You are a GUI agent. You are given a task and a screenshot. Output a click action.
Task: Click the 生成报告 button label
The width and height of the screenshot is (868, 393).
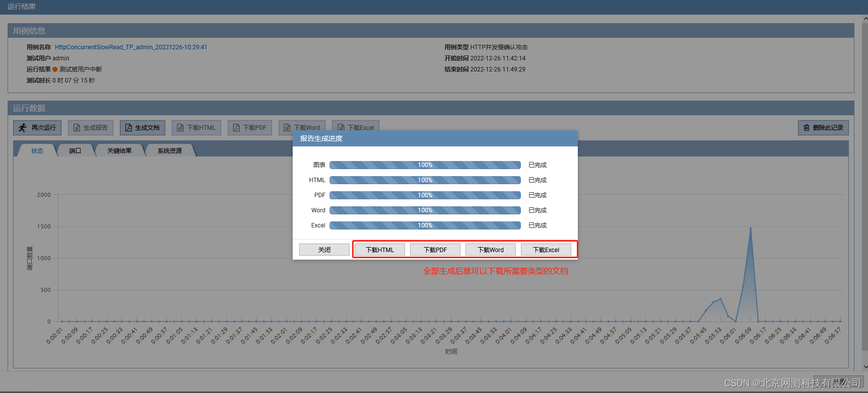[96, 128]
